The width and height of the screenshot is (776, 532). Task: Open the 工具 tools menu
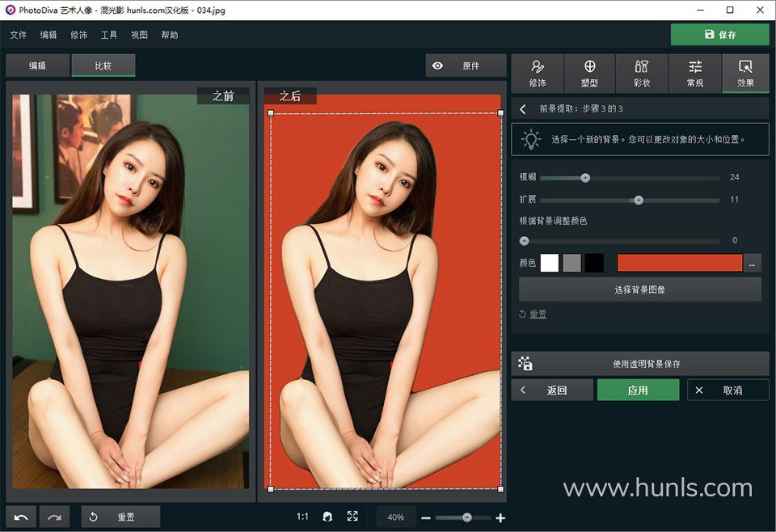tap(109, 35)
